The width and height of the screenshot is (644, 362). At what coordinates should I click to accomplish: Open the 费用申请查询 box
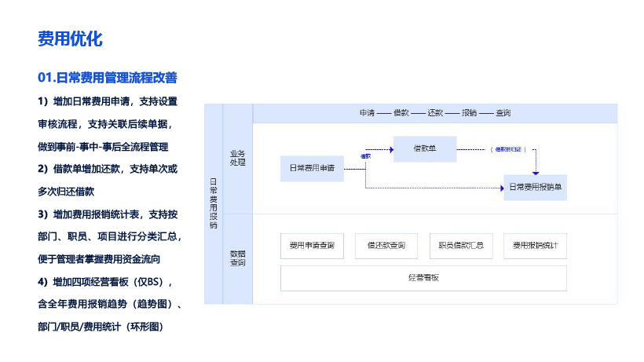(312, 246)
